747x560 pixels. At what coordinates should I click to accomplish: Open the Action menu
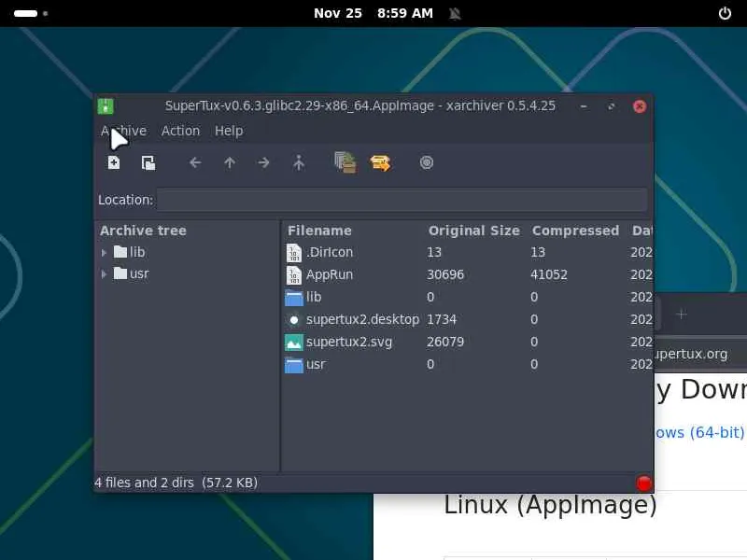pos(180,131)
